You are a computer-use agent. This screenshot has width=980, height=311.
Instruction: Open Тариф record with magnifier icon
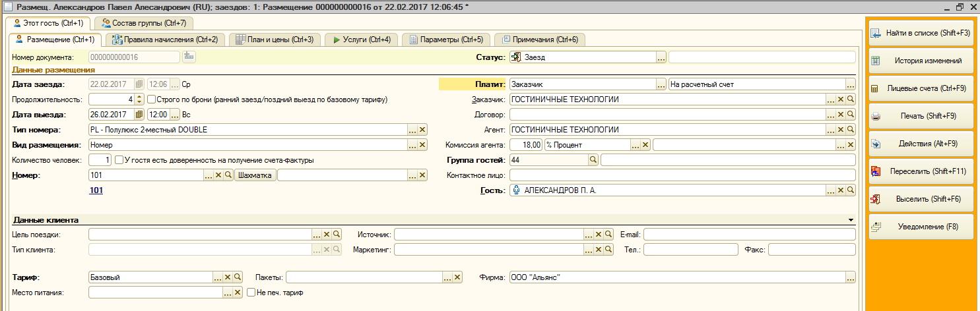pos(237,277)
